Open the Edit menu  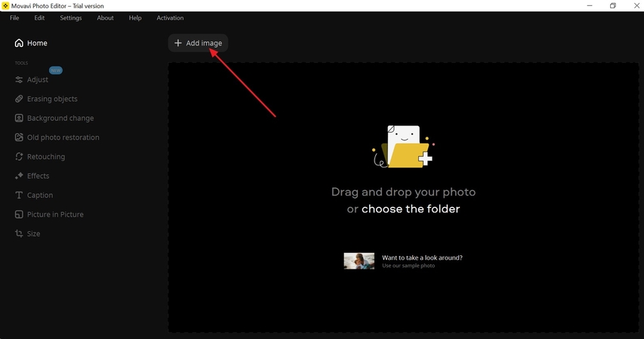[x=39, y=17]
